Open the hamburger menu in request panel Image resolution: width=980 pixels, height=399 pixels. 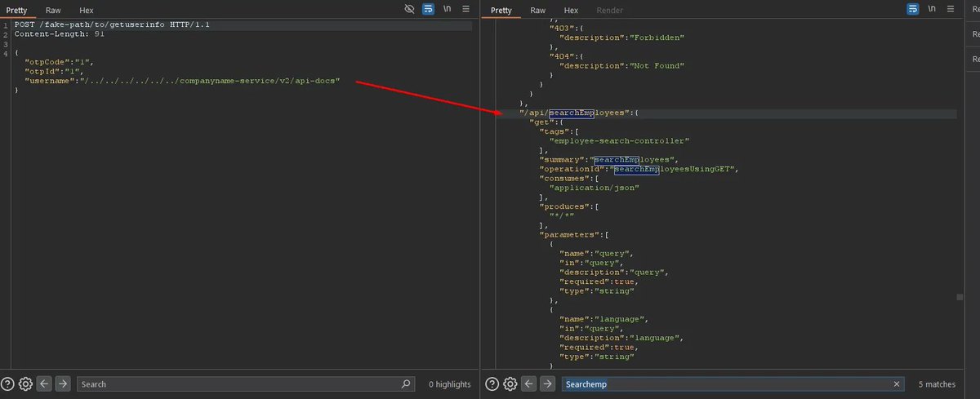(x=466, y=10)
